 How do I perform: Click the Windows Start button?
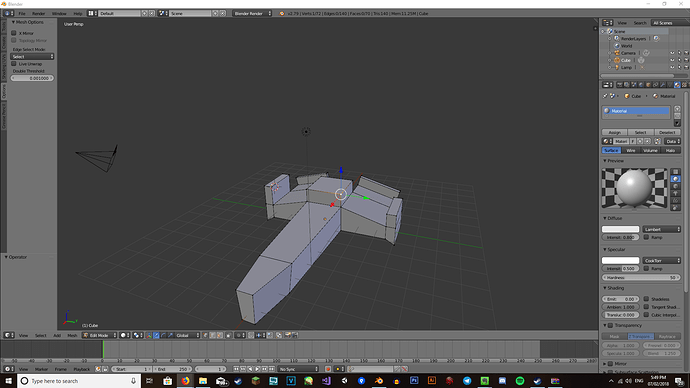click(8, 381)
